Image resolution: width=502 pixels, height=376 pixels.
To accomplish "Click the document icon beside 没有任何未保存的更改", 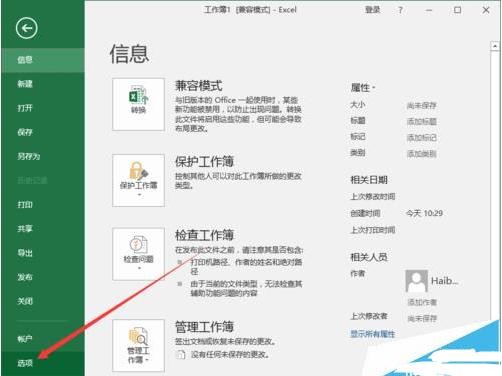I will [x=180, y=355].
